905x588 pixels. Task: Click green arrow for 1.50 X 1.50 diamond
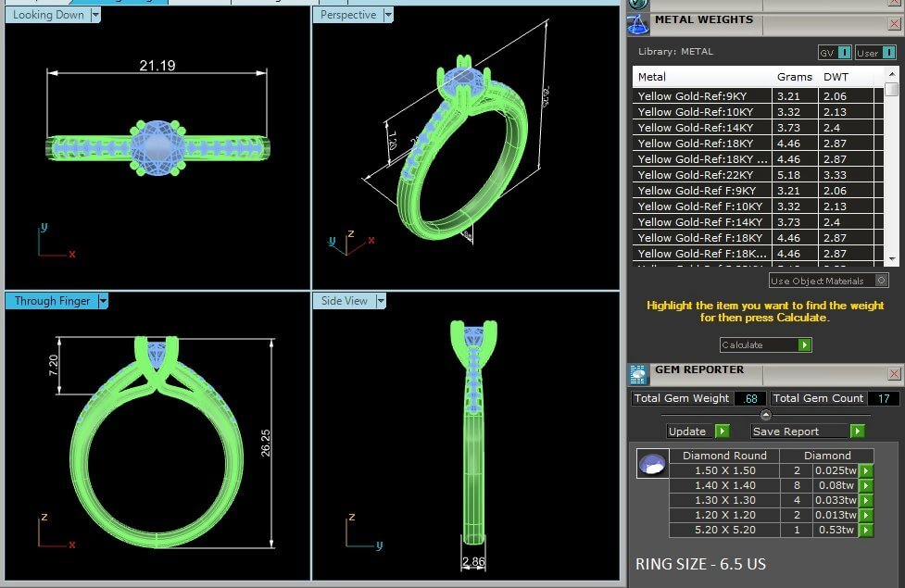(866, 470)
